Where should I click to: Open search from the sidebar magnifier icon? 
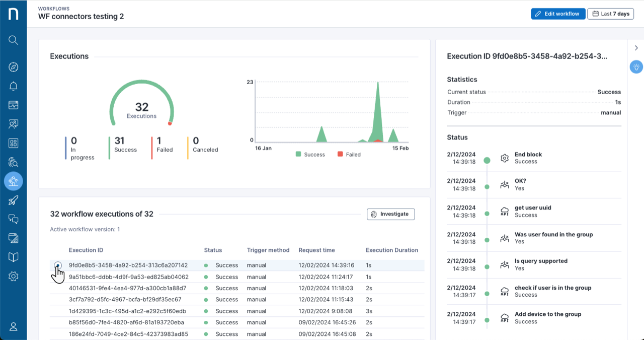click(14, 40)
